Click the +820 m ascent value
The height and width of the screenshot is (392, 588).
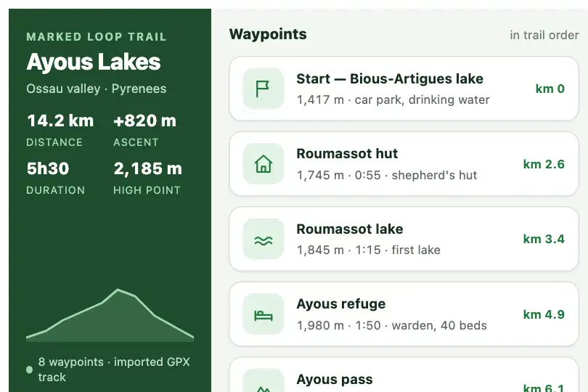point(144,121)
